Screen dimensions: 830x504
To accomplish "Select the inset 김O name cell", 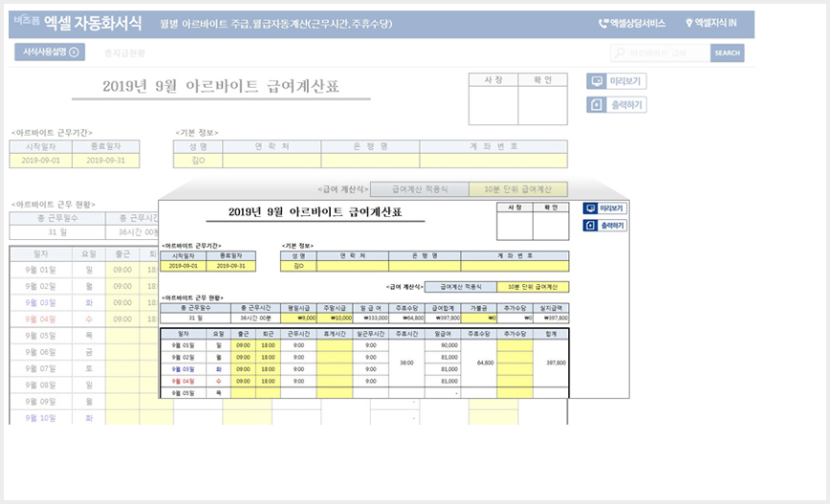I will (298, 266).
